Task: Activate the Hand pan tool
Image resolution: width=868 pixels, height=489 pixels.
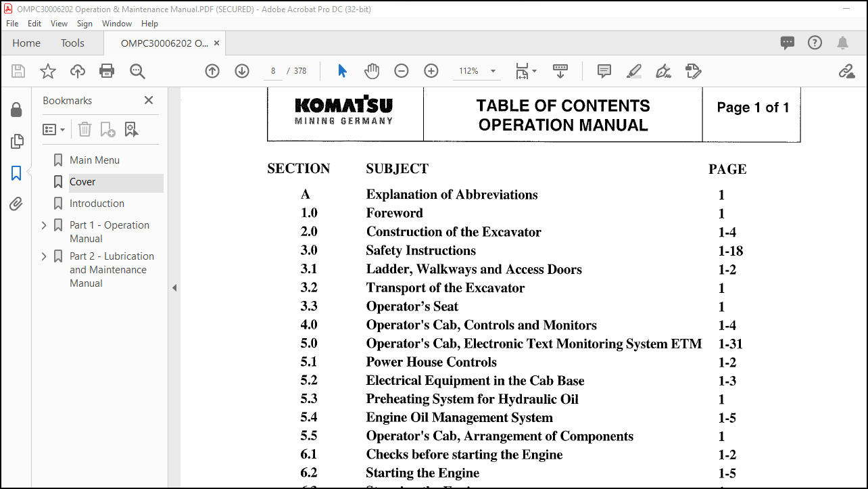Action: [x=372, y=71]
